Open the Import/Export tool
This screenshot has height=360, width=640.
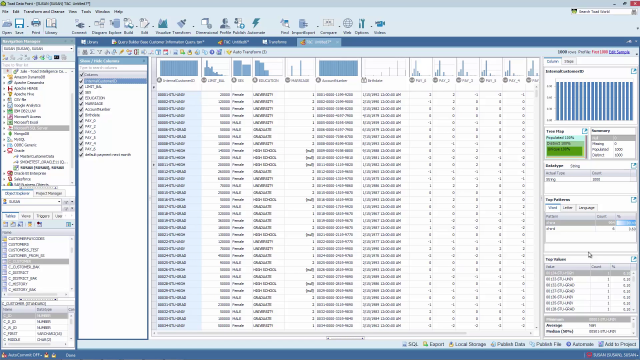point(303,26)
